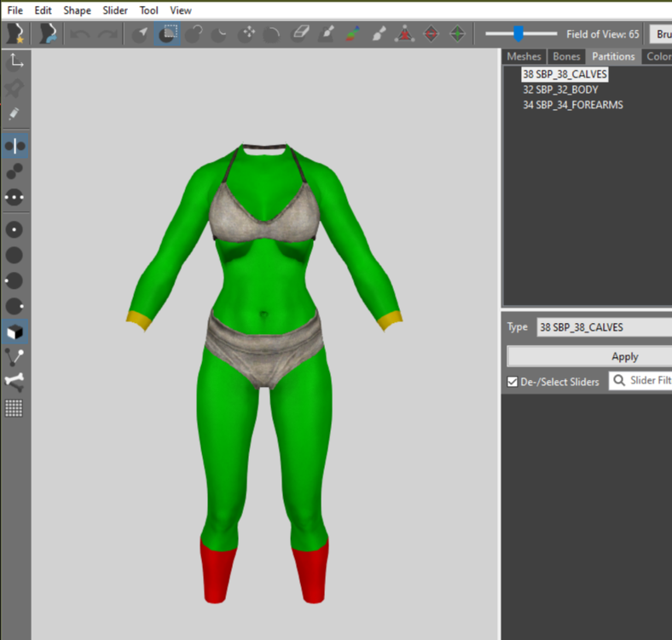This screenshot has height=640, width=672.
Task: Select the 38 SBP_38_CALVES partition row
Action: click(x=565, y=74)
